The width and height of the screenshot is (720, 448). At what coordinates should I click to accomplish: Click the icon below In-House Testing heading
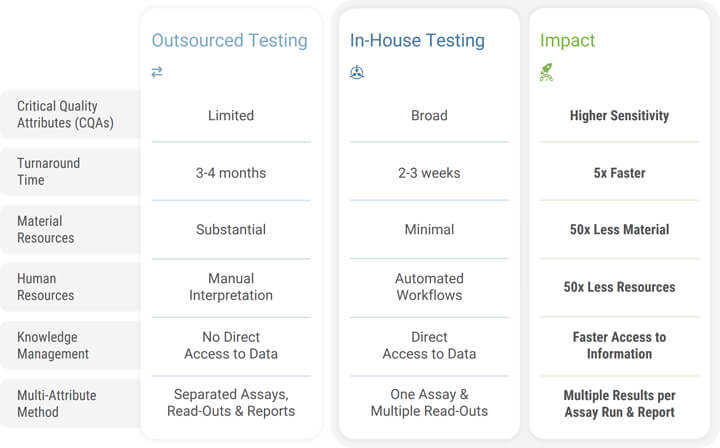click(357, 72)
